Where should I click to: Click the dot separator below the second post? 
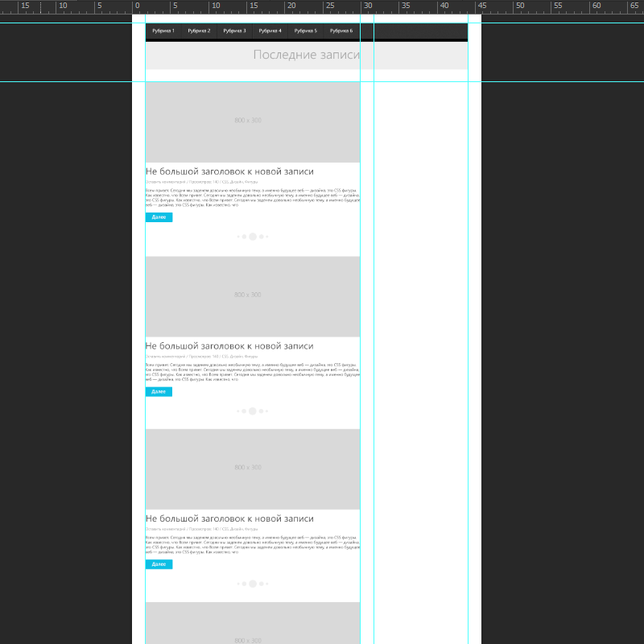[x=252, y=411]
